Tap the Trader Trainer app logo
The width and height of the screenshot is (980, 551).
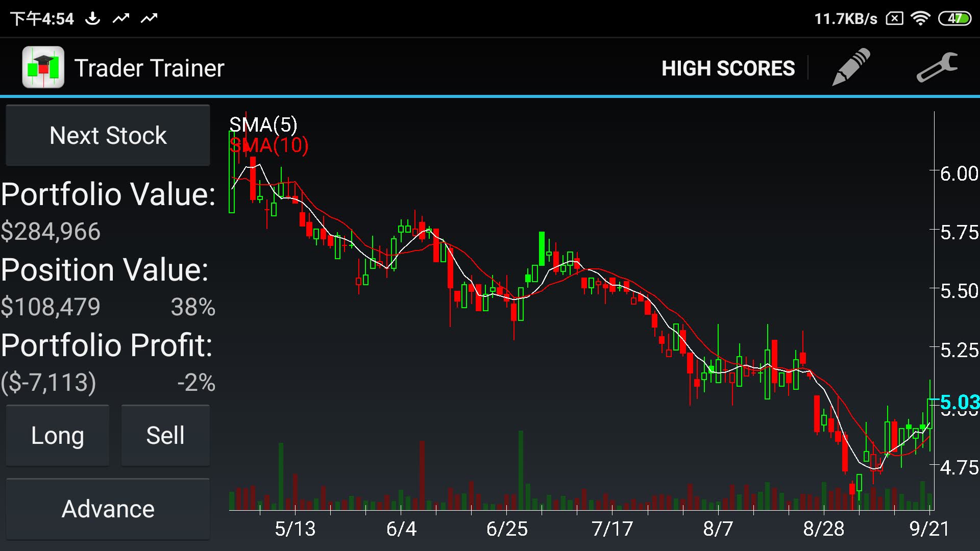point(43,67)
